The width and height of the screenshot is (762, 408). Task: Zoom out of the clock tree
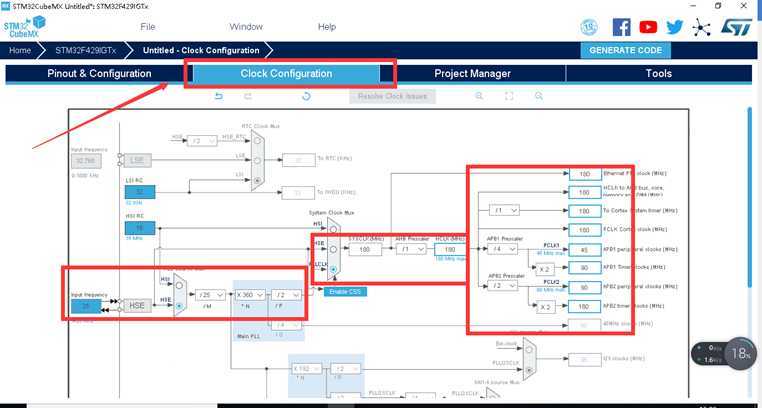tap(538, 96)
